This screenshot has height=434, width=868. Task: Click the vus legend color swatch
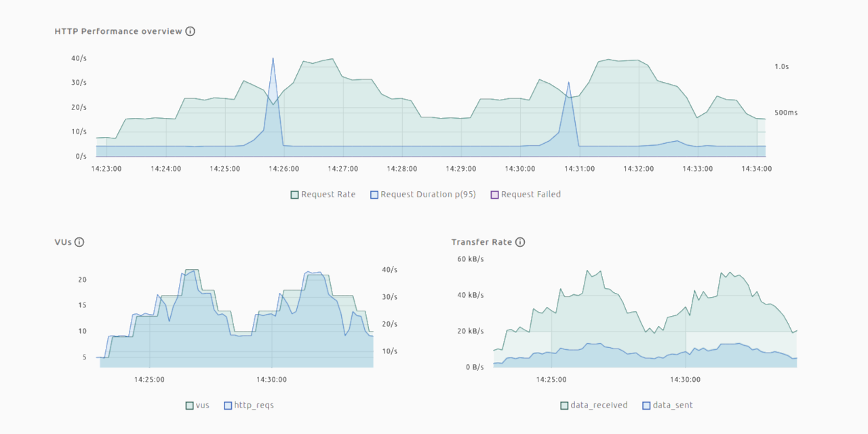pyautogui.click(x=190, y=406)
